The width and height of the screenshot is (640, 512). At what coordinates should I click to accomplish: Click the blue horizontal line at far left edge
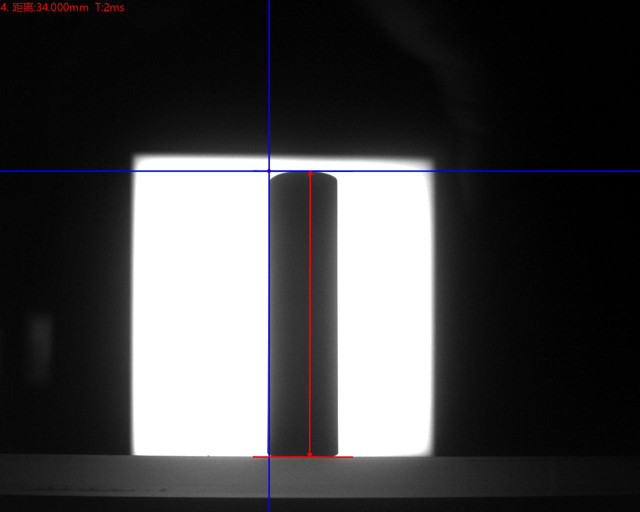(8, 171)
